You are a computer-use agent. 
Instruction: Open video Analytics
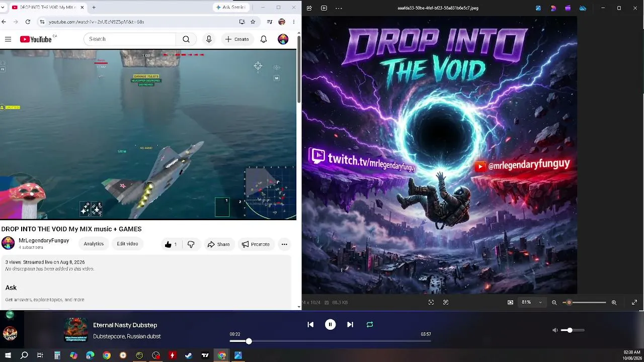pos(94,244)
